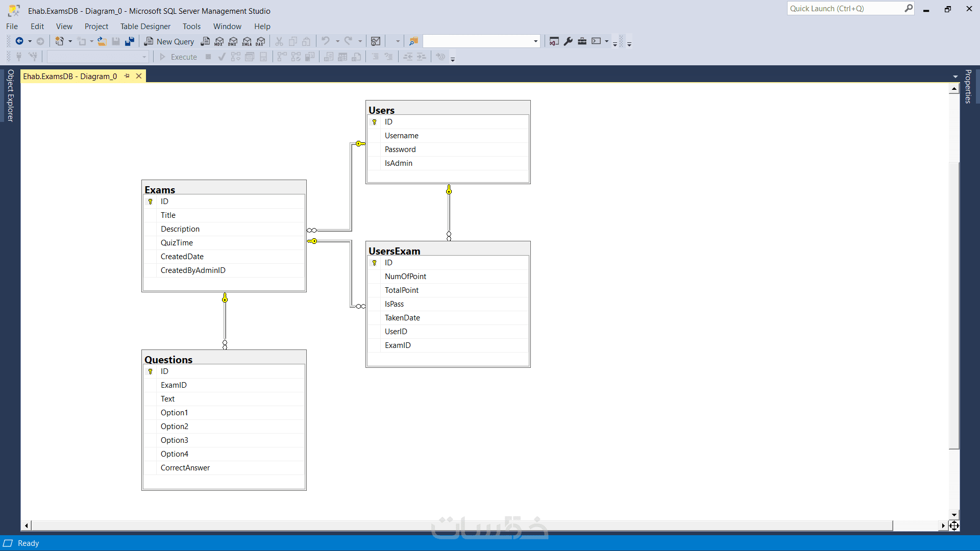This screenshot has width=980, height=551.
Task: Click the New Query button
Action: point(169,41)
